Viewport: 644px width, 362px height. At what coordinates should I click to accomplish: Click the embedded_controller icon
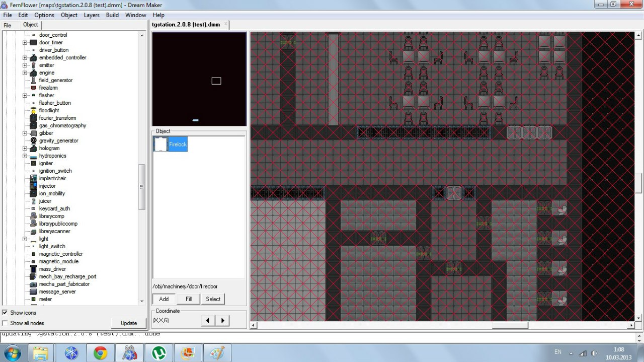coord(34,57)
